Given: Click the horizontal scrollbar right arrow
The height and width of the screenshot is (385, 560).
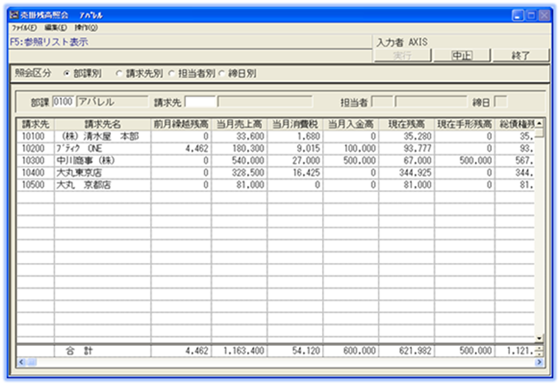Looking at the screenshot, I should pyautogui.click(x=539, y=362).
